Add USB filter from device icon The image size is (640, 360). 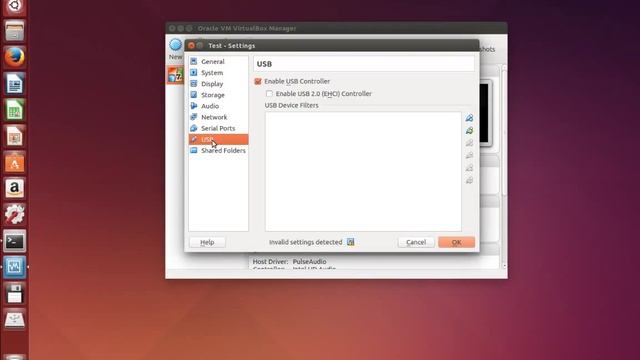click(x=469, y=131)
